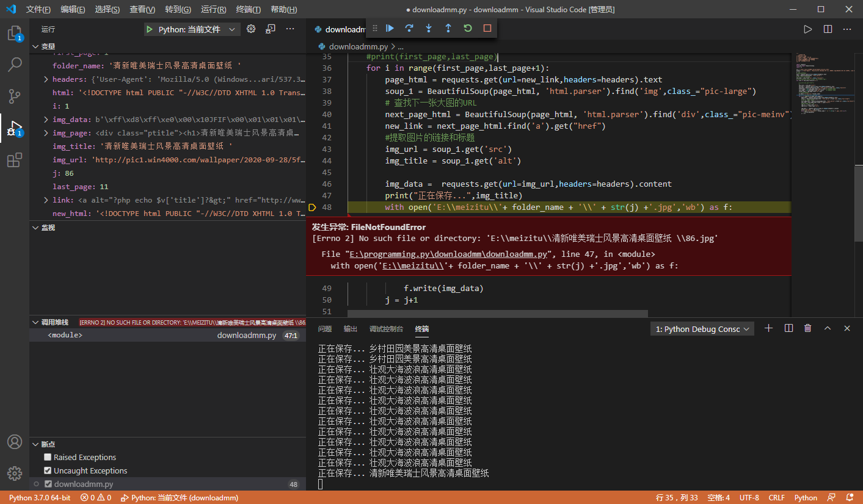Viewport: 863px width, 504px height.
Task: Toggle downloadmm.py line 48 breakpoint checkbox
Action: pyautogui.click(x=48, y=484)
